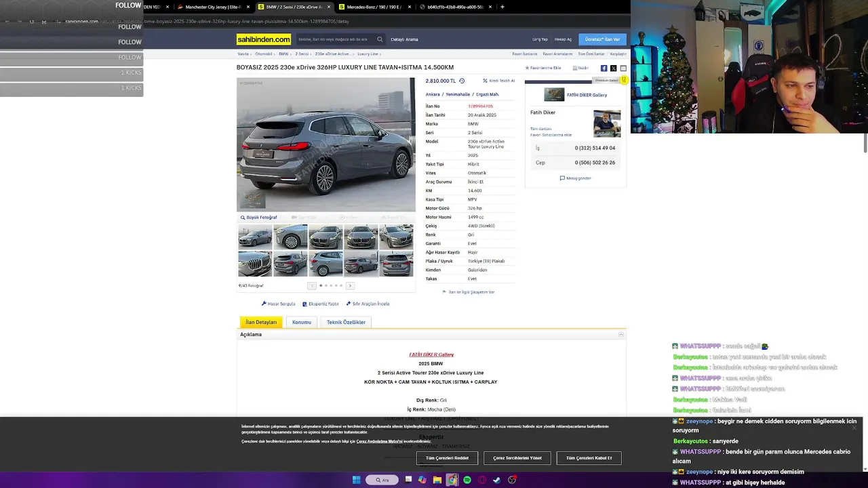868x488 pixels.
Task: Switch to Manchester City Jersey browser tab
Action: coord(213,7)
